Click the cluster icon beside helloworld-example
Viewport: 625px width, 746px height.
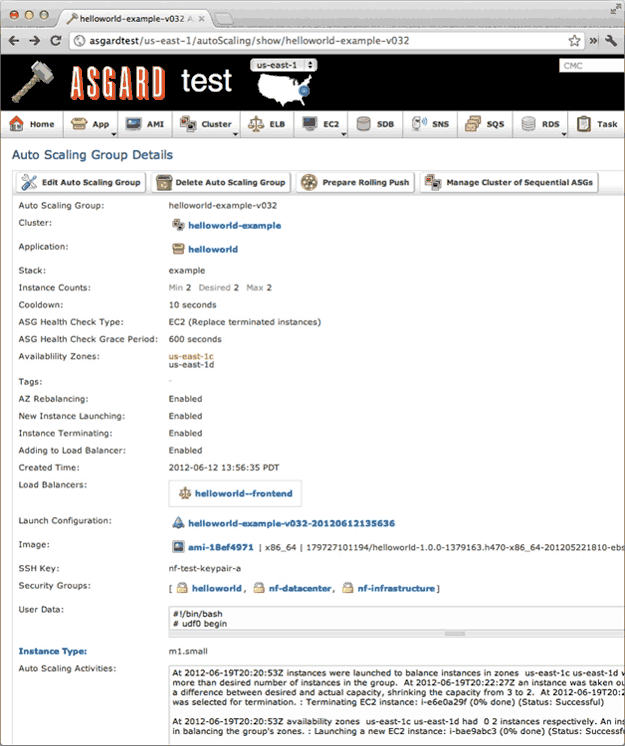click(178, 225)
